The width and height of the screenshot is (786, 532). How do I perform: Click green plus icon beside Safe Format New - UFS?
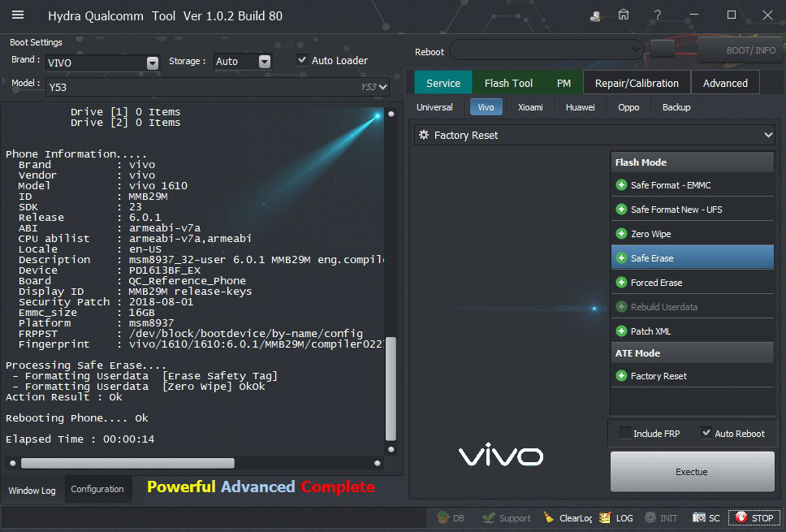[621, 209]
